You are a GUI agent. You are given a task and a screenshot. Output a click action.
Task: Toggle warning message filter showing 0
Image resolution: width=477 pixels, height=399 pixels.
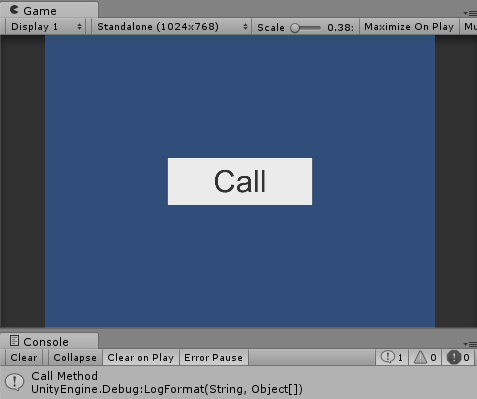pyautogui.click(x=425, y=358)
